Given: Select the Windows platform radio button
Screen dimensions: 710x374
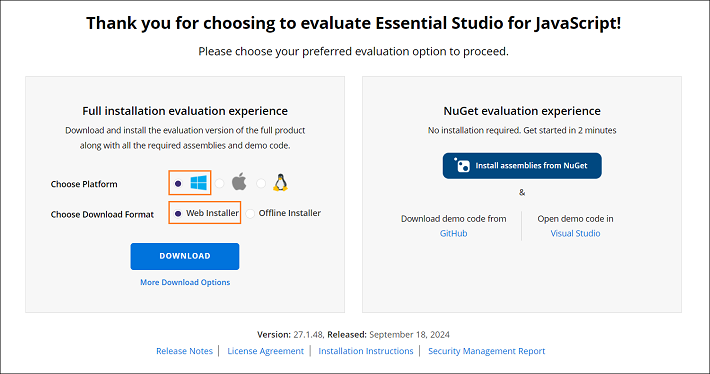Looking at the screenshot, I should coord(178,183).
